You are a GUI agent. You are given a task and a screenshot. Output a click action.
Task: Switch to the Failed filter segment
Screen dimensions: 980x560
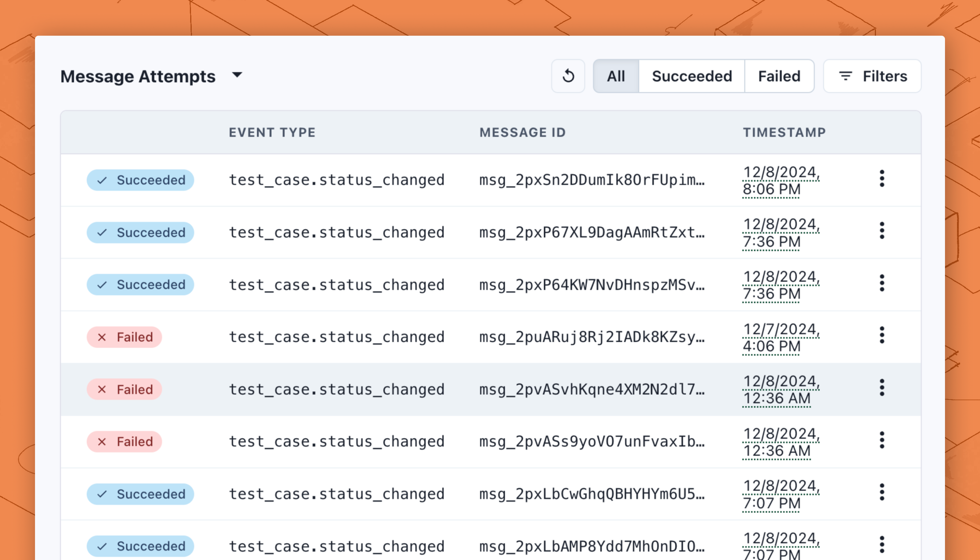779,76
